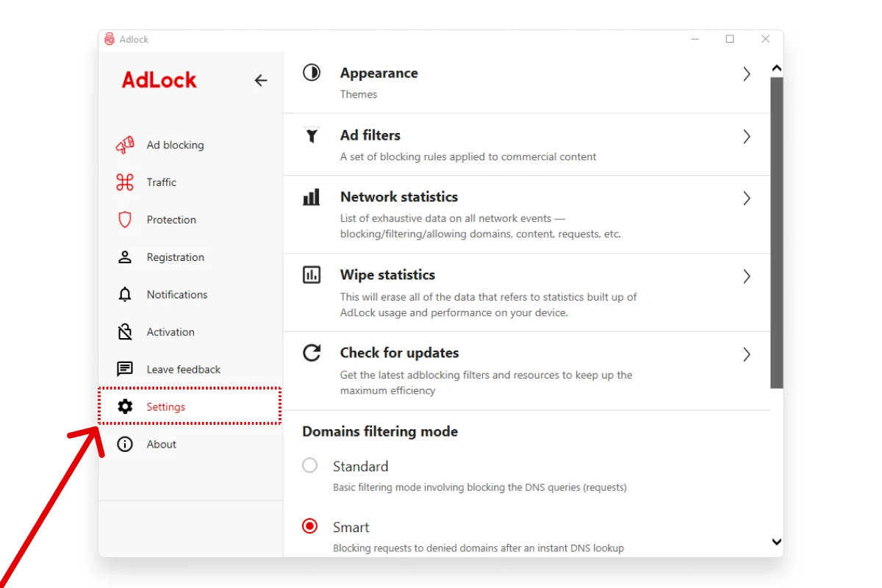Open Traffic via its command-symbol icon

pos(125,182)
